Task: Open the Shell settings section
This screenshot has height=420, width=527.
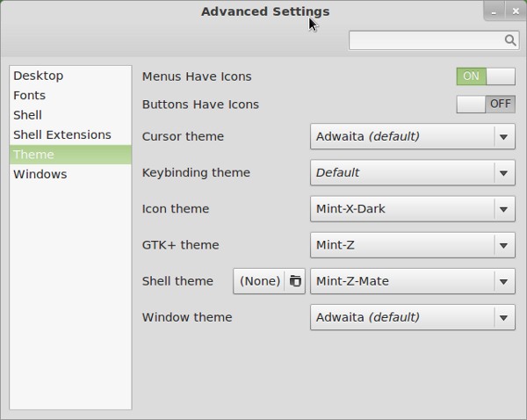Action: pyautogui.click(x=28, y=115)
